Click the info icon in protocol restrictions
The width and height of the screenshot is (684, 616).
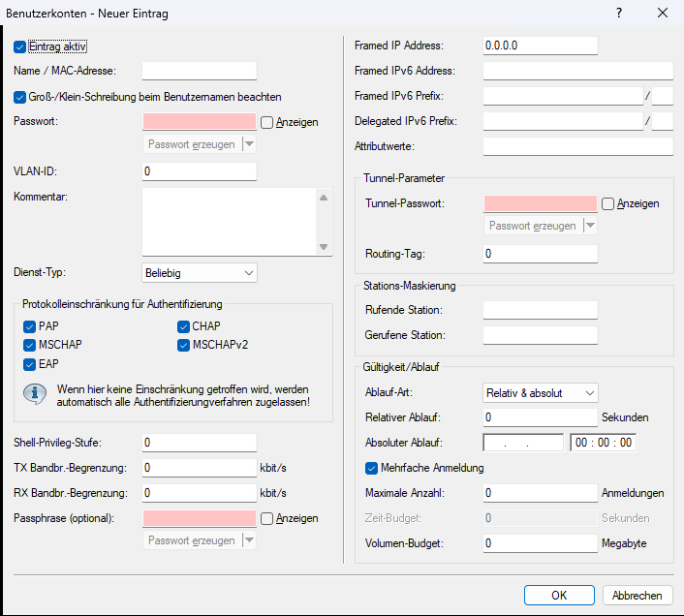click(x=36, y=394)
